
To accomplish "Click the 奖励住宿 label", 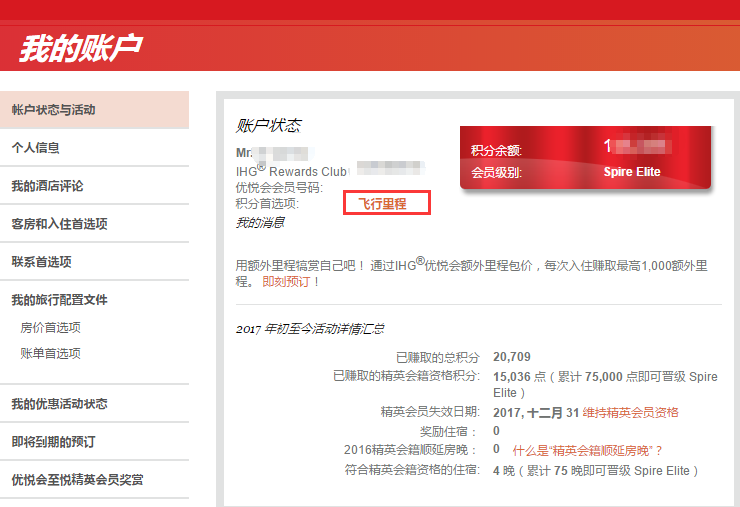I will 448,431.
